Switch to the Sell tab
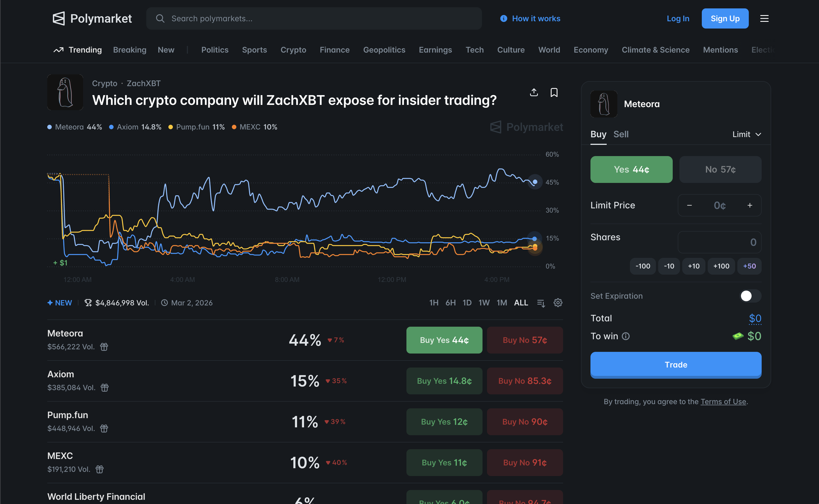Image resolution: width=819 pixels, height=504 pixels. (x=621, y=134)
